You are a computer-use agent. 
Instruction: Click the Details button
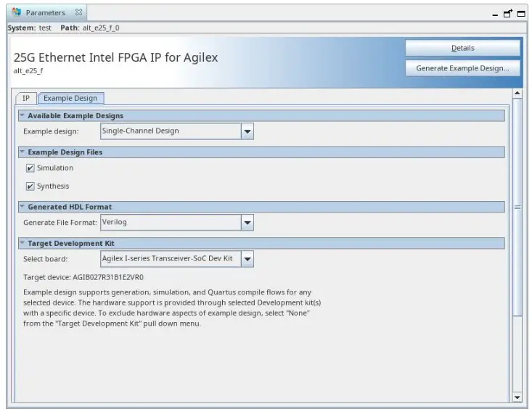pyautogui.click(x=462, y=48)
